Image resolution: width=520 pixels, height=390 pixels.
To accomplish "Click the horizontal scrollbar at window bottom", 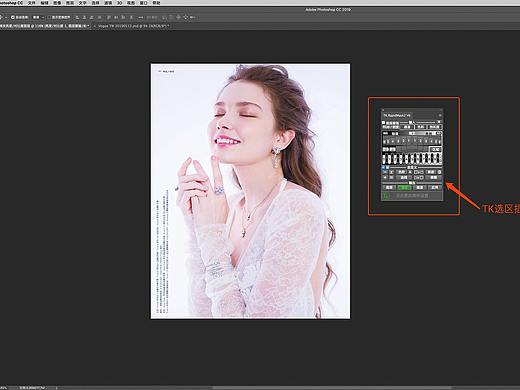I will [332, 388].
